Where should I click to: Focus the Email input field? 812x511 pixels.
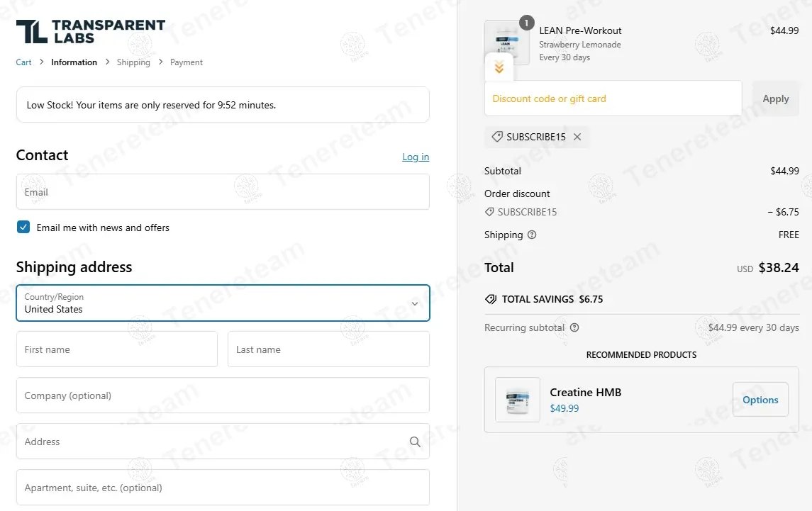pyautogui.click(x=223, y=192)
